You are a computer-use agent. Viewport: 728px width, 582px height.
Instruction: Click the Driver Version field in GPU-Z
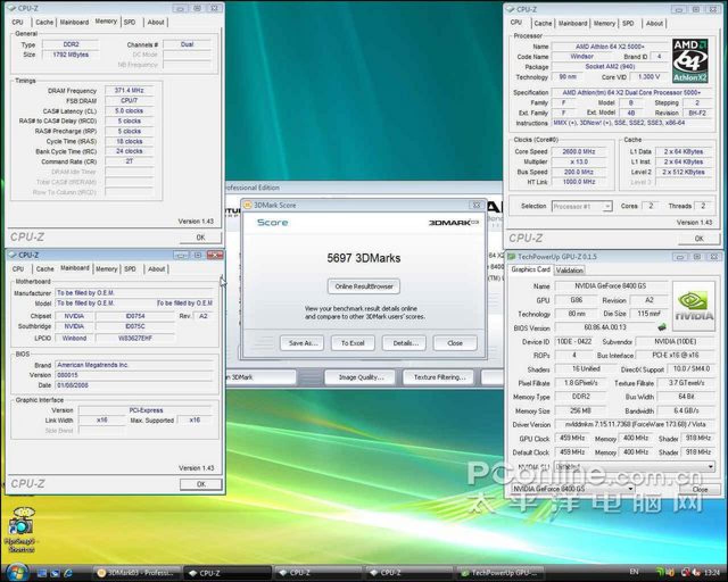[634, 425]
